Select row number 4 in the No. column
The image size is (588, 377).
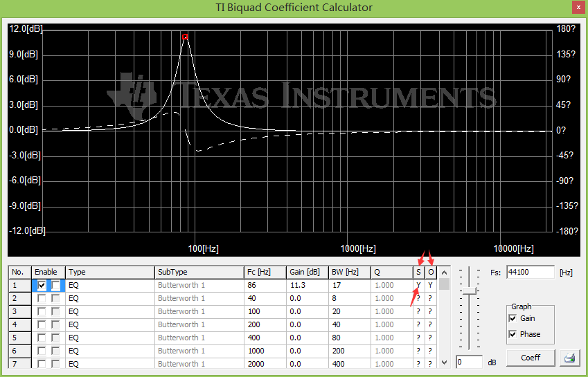(x=20, y=324)
